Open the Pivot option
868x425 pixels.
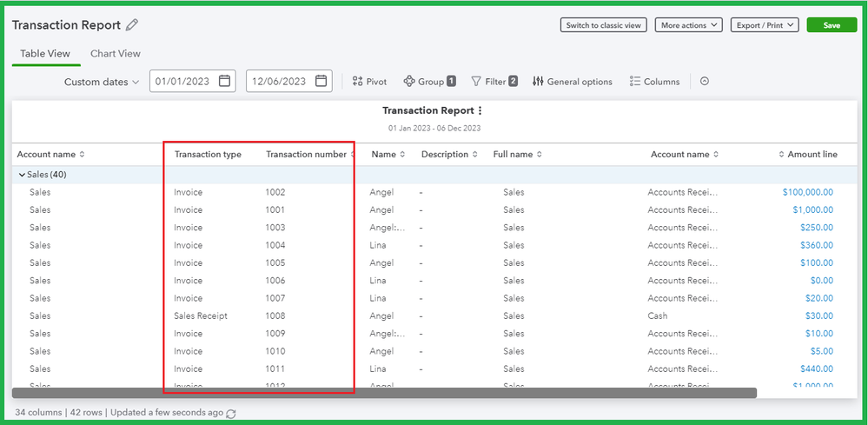(369, 82)
